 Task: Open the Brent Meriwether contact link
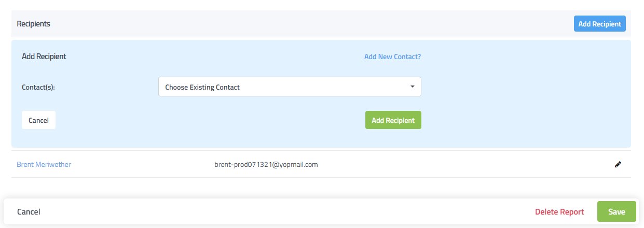[x=44, y=164]
